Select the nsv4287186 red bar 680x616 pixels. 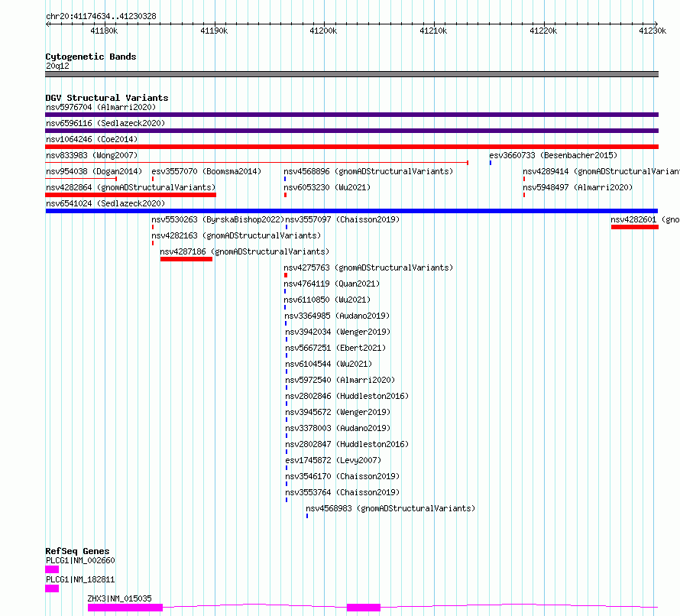(x=186, y=259)
